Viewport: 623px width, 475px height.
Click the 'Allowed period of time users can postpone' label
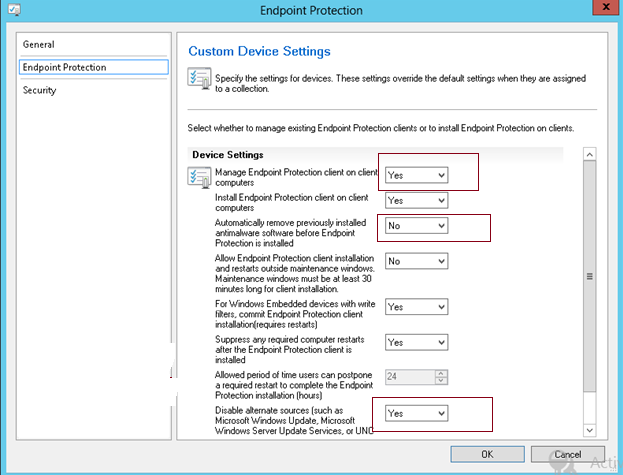tap(294, 385)
